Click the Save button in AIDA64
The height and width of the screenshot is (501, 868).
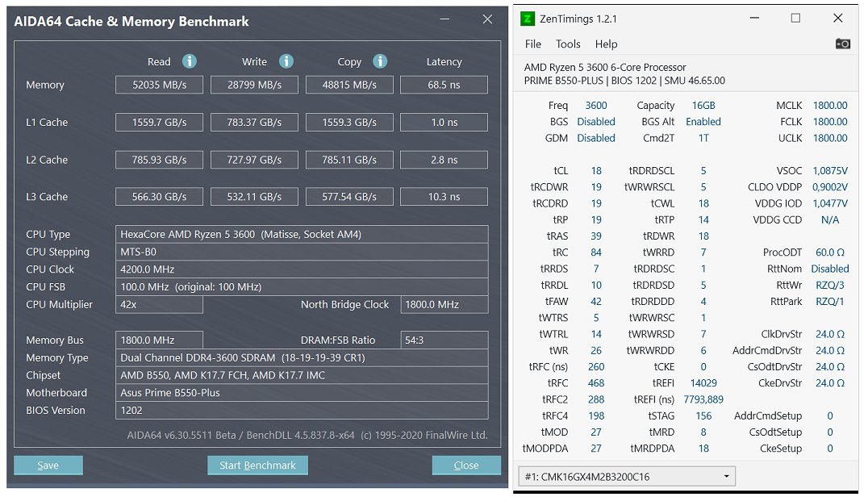pyautogui.click(x=48, y=465)
